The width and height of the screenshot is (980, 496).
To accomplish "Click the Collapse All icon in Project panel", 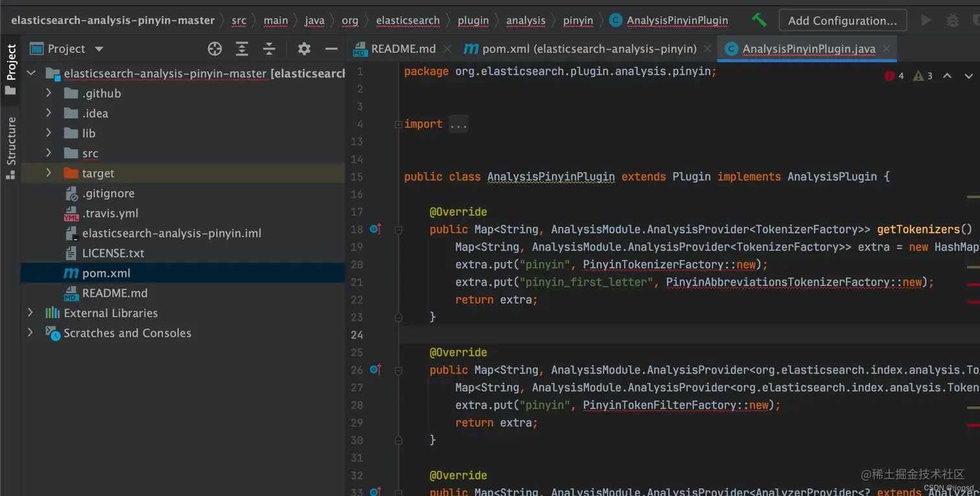I will 269,49.
